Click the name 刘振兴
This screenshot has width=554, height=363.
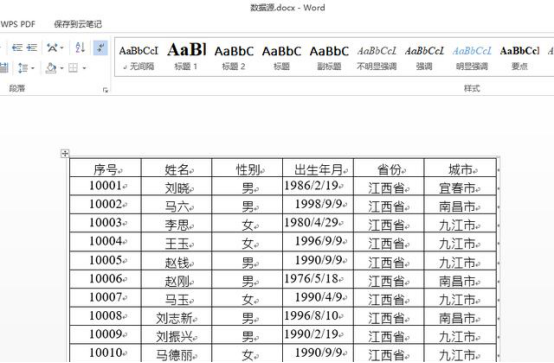click(x=174, y=337)
